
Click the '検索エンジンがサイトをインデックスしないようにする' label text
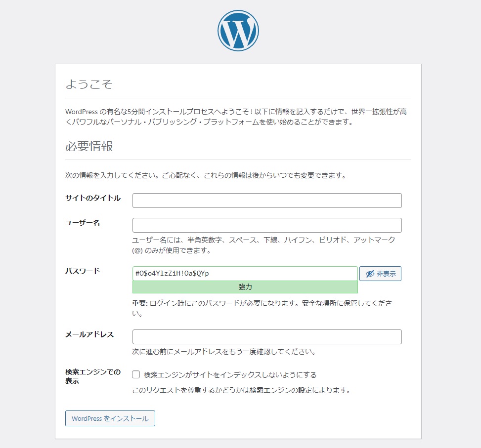230,374
